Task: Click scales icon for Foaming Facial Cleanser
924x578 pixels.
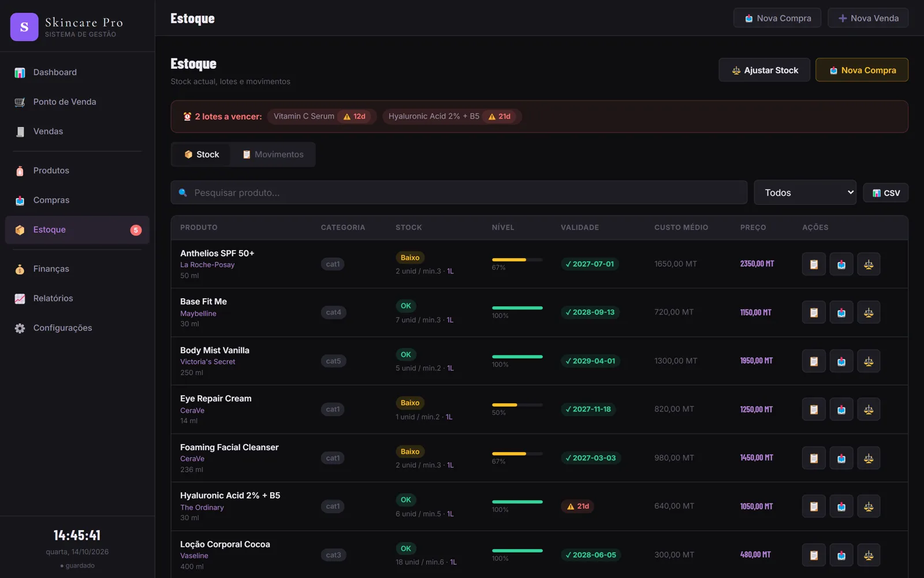Action: click(x=869, y=458)
